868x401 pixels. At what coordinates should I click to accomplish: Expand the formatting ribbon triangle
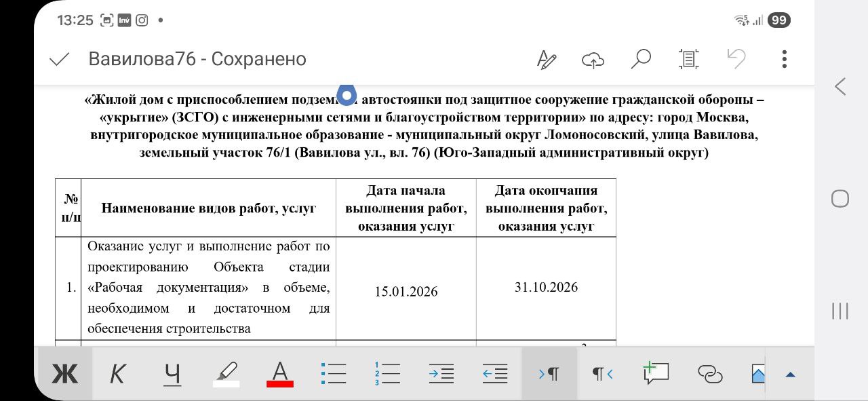click(x=790, y=375)
